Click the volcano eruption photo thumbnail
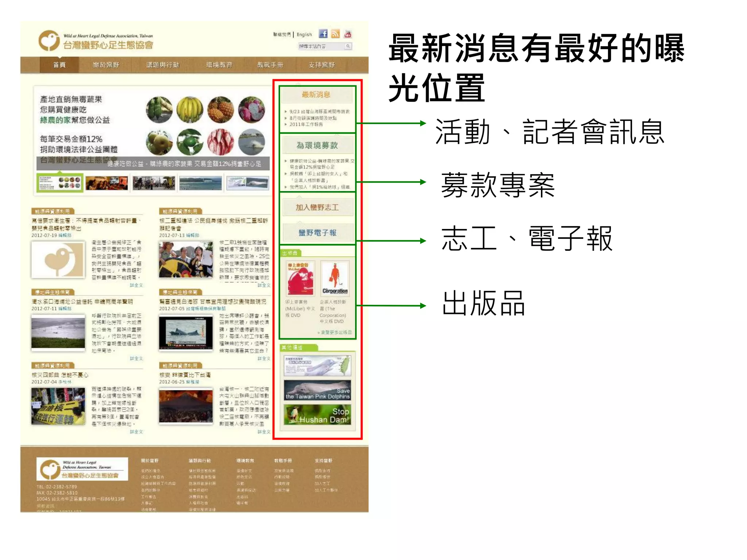 [186, 406]
